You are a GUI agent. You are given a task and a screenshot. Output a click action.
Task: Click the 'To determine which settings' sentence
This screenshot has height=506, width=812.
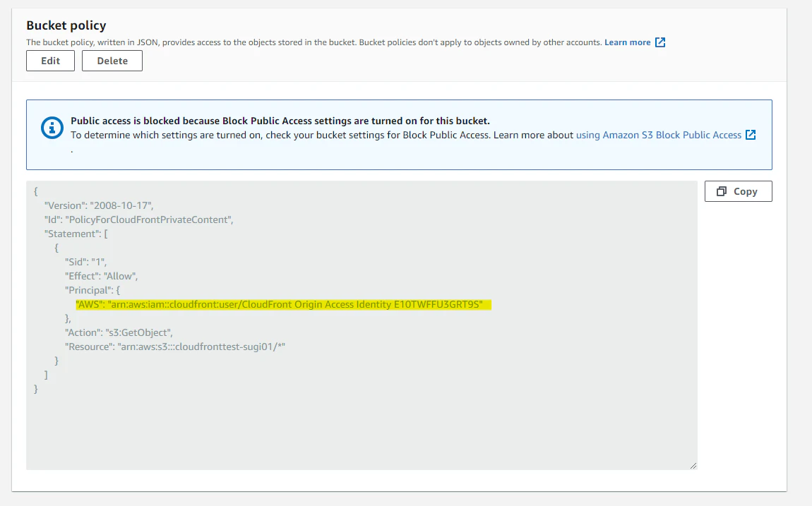click(x=280, y=135)
